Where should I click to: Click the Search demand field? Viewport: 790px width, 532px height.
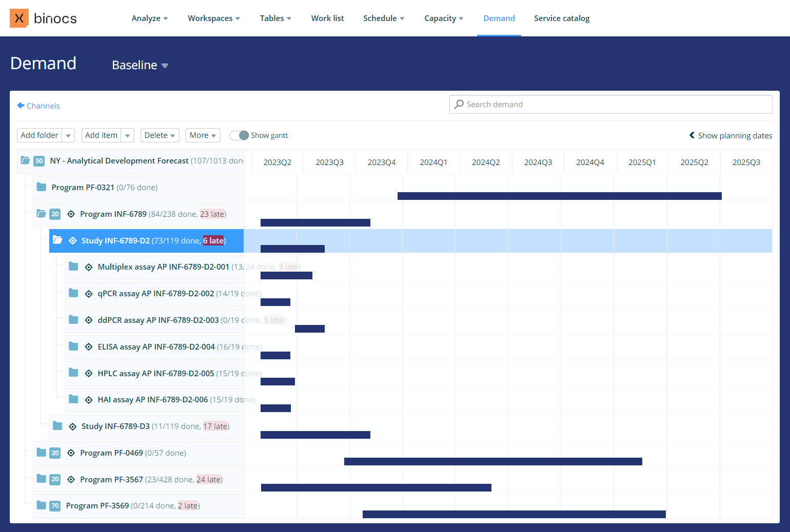610,105
